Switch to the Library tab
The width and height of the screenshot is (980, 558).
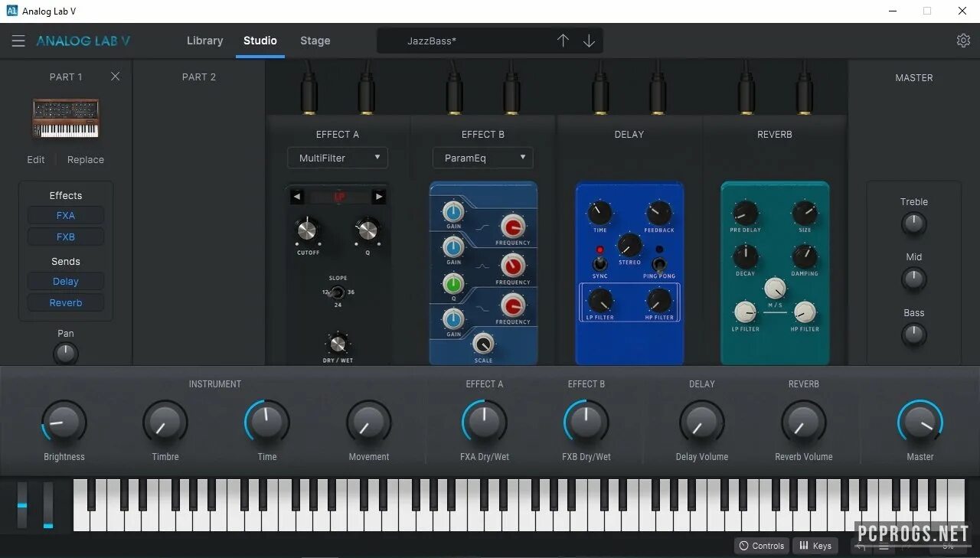click(204, 41)
